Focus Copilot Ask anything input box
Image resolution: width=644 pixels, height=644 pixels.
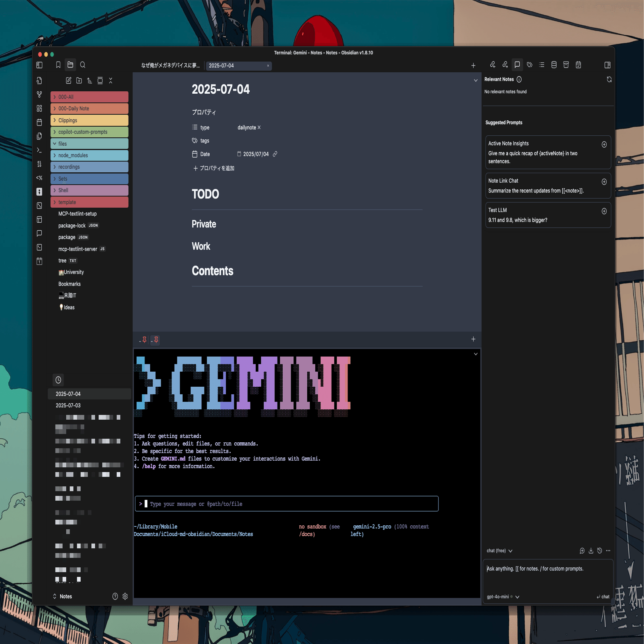point(548,575)
